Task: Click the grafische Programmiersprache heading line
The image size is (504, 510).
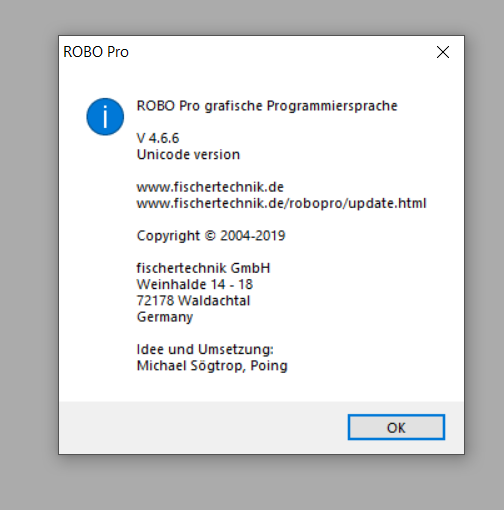Action: coord(267,106)
